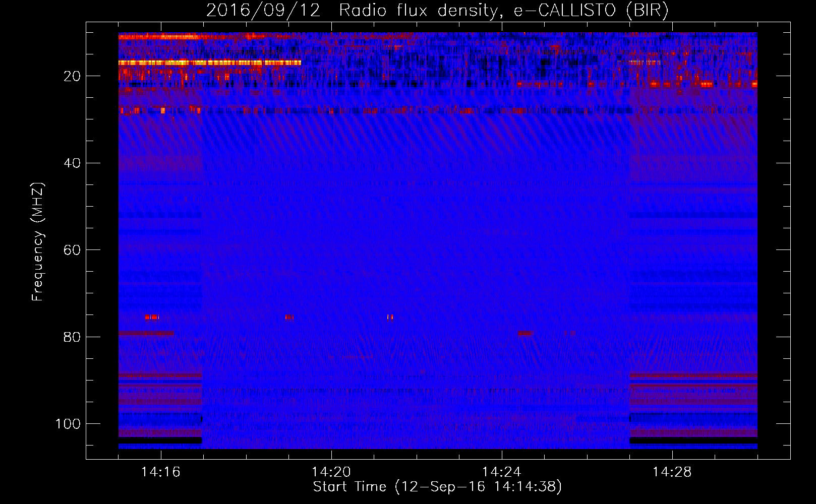
Task: Click the 14:20 time tick label
Action: point(331,472)
